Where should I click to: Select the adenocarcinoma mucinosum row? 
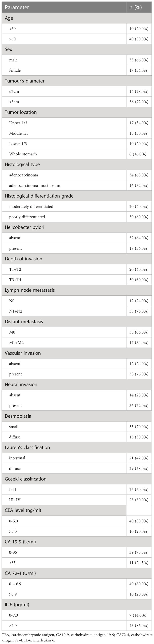pos(77,185)
